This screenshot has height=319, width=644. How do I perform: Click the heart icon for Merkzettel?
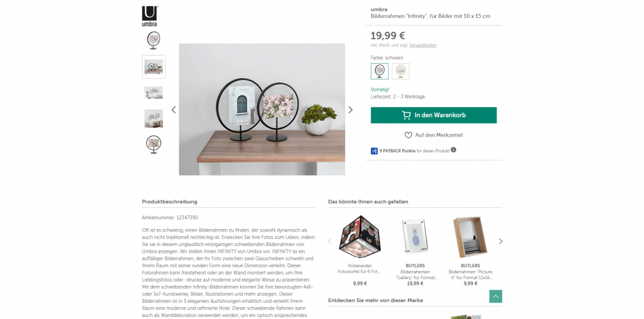408,135
